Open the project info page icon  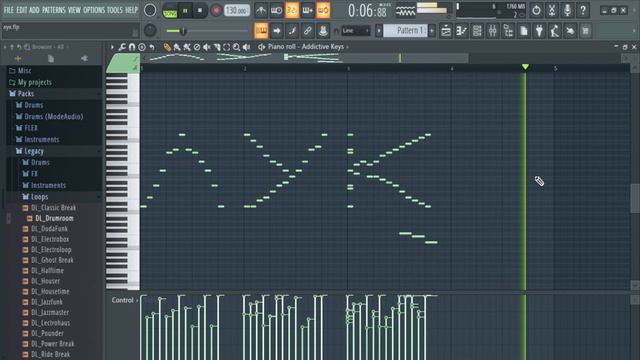524,31
